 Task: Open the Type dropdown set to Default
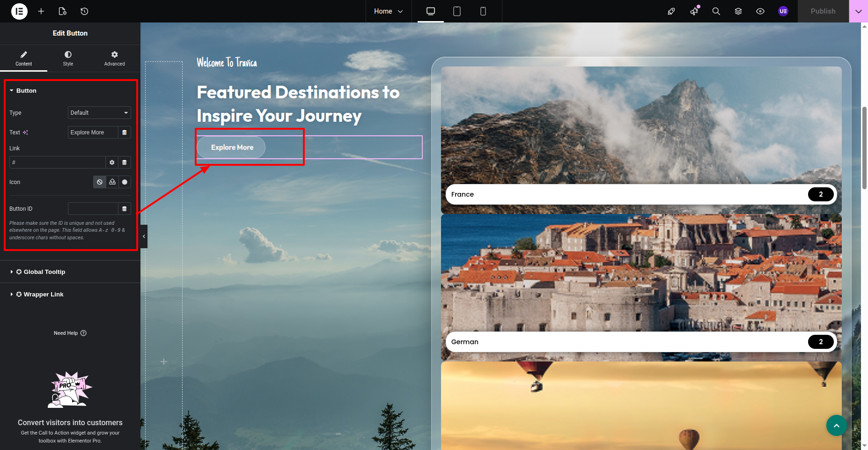99,113
